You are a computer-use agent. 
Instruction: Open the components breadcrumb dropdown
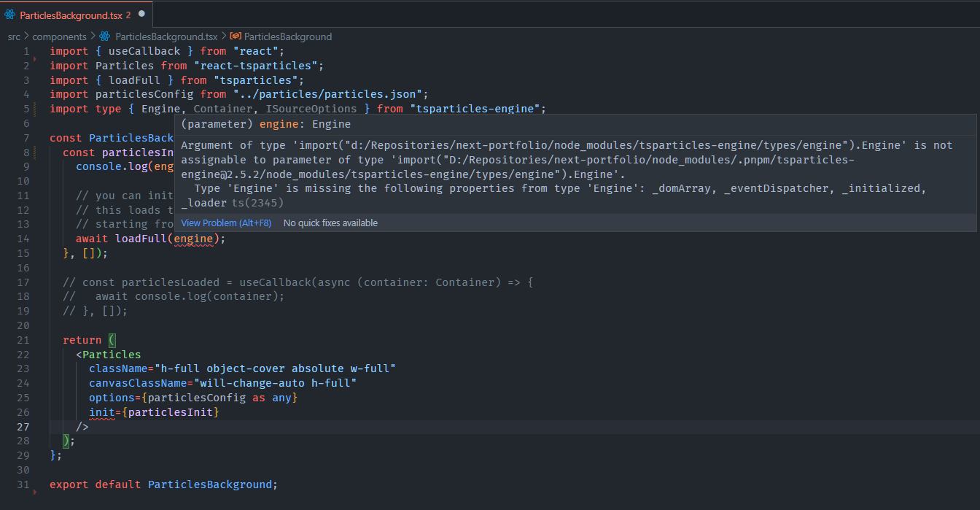click(x=60, y=36)
